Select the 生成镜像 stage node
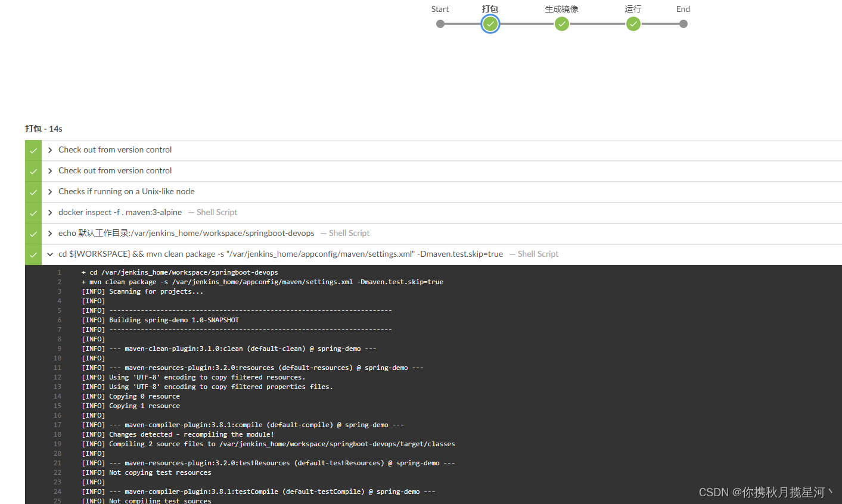This screenshot has width=842, height=504. (562, 24)
